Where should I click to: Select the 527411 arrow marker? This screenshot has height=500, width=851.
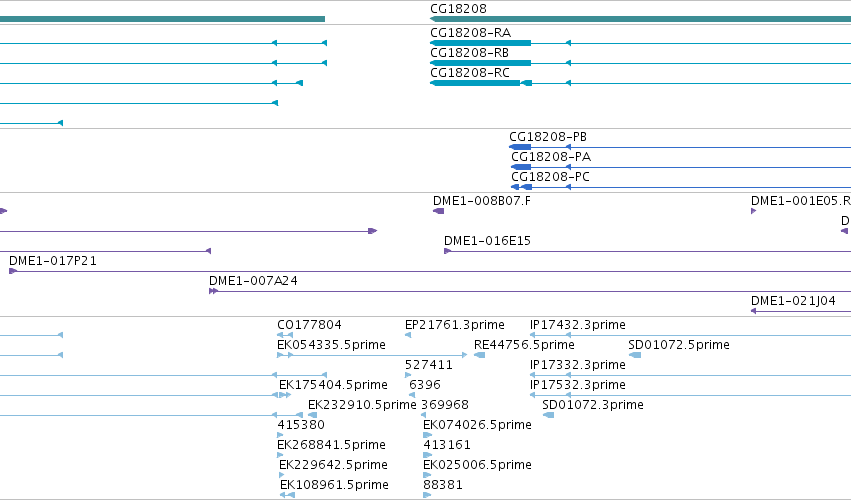point(408,376)
